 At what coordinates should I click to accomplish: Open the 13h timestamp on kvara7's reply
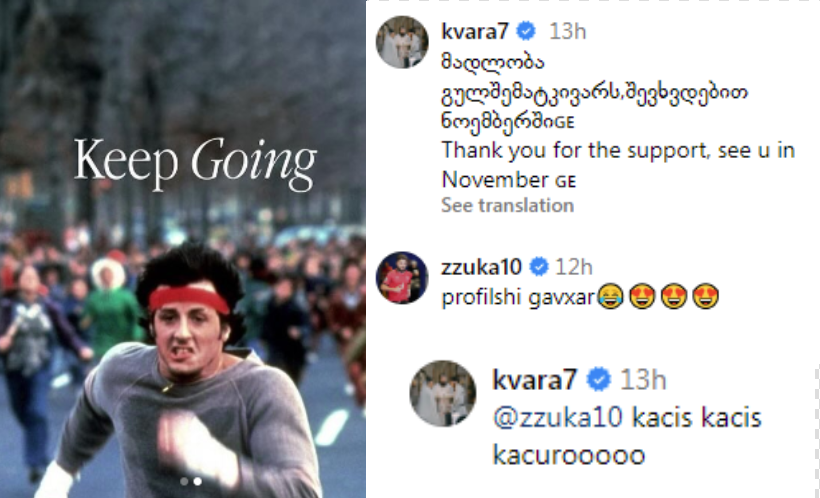click(x=643, y=379)
